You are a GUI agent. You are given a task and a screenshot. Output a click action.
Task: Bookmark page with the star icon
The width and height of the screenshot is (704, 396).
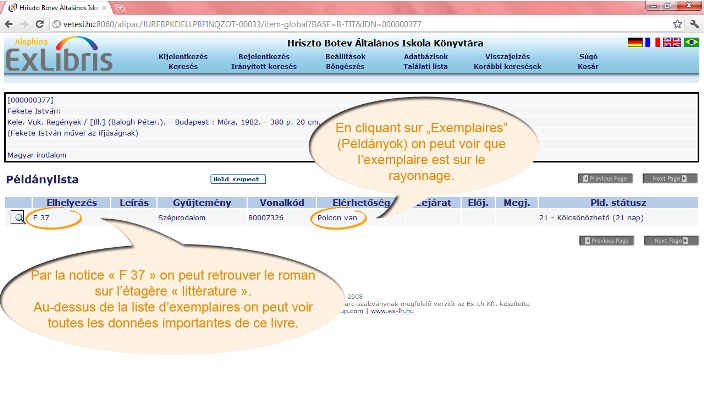(x=677, y=24)
